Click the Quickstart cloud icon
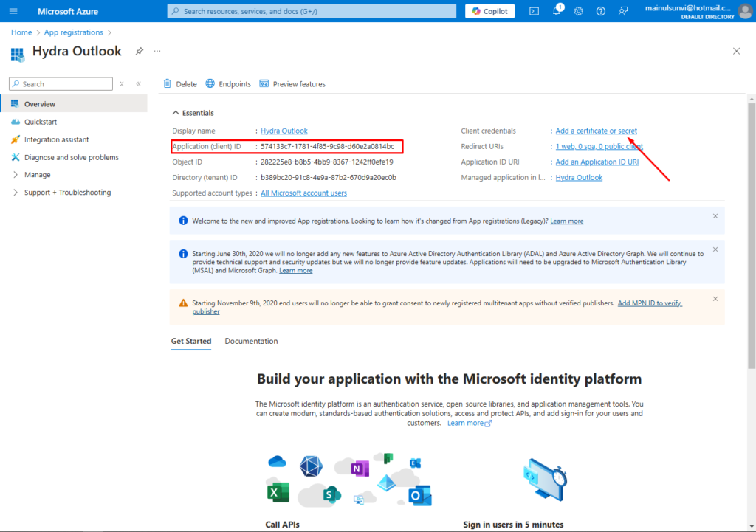Screen dimensions: 756x532 click(16, 122)
